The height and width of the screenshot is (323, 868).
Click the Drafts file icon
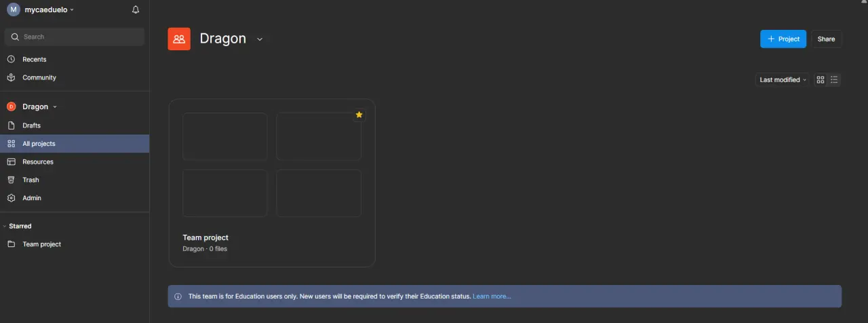(11, 126)
